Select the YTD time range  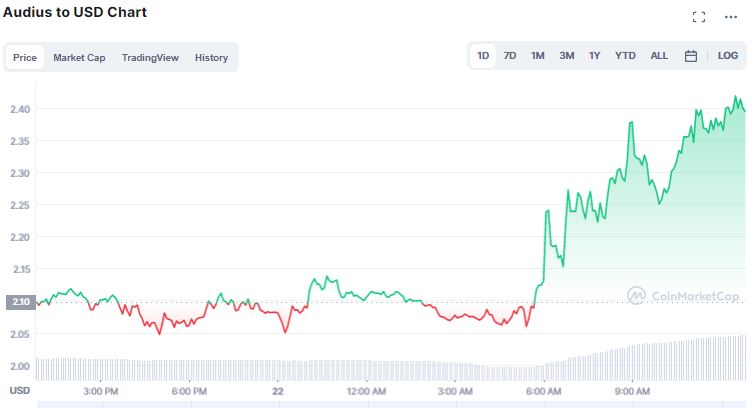(x=625, y=55)
